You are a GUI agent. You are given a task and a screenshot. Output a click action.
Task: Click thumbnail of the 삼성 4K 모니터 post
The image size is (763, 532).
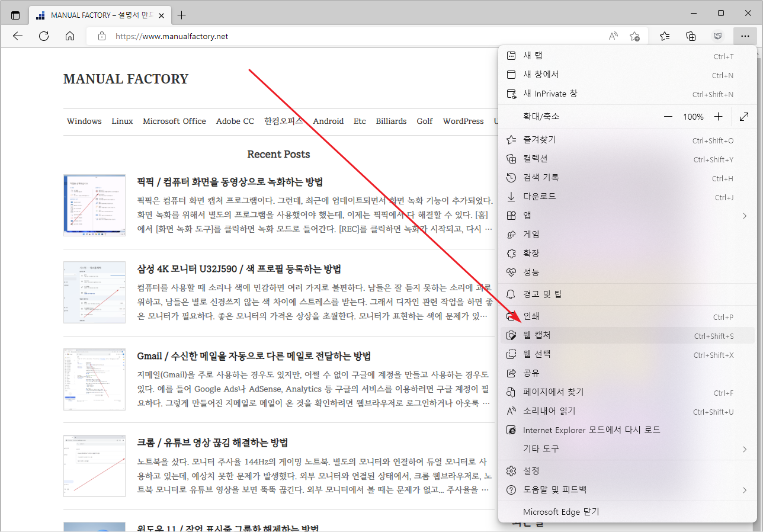[94, 292]
